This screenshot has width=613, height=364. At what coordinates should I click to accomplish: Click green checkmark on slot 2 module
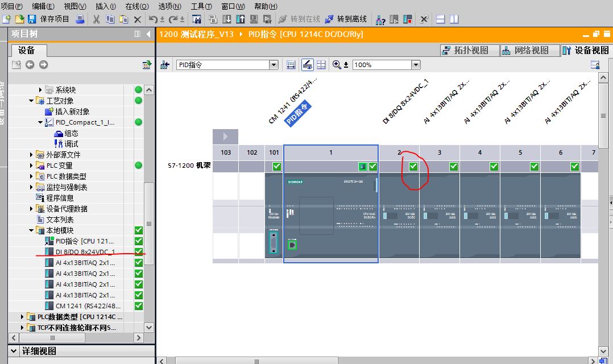413,167
